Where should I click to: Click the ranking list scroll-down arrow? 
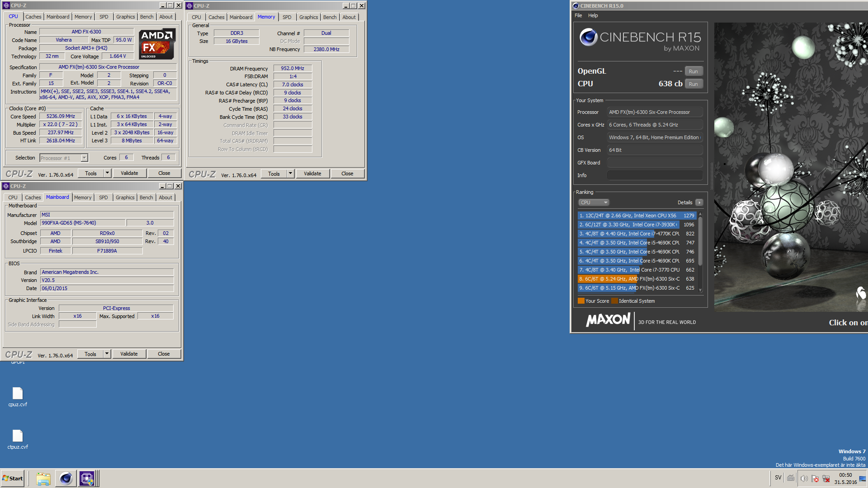(x=700, y=290)
